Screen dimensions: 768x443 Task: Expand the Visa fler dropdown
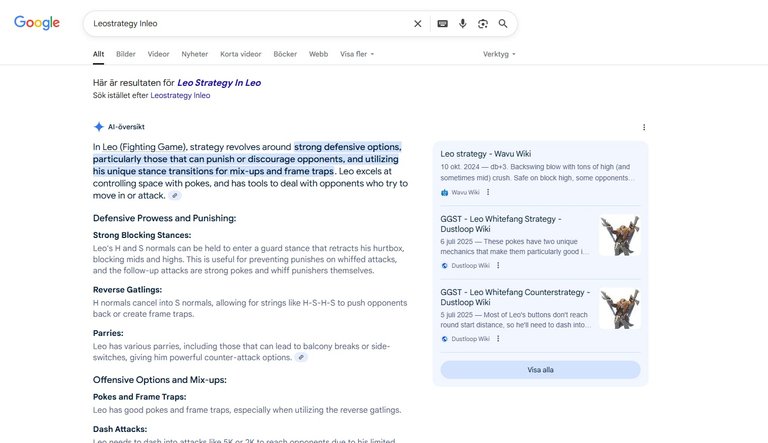click(357, 54)
